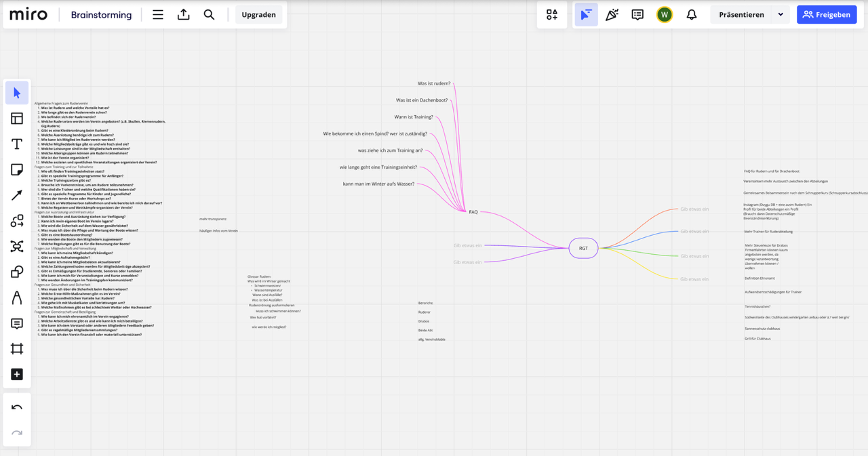Click the Upgraden button
The image size is (868, 456).
click(258, 15)
